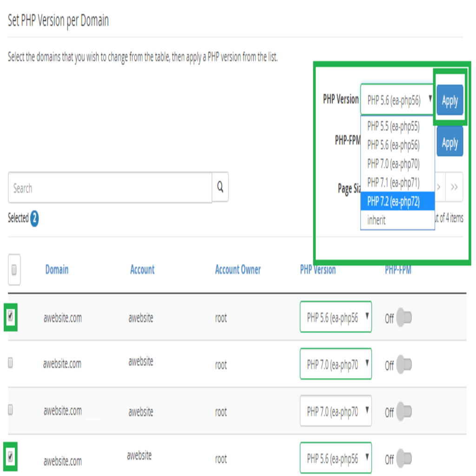Choose PHP 5.5 (ea-php55) from the list
Image resolution: width=476 pixels, height=476 pixels.
398,126
